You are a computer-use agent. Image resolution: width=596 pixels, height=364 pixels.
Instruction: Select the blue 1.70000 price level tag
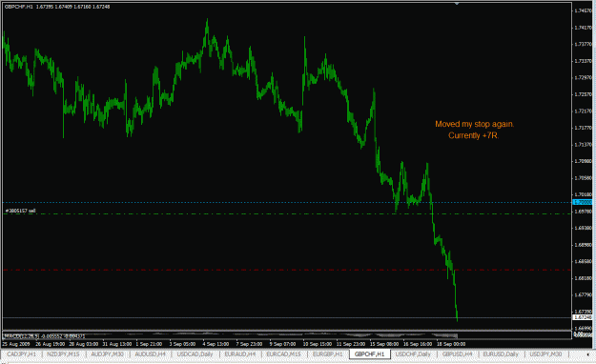coord(583,202)
